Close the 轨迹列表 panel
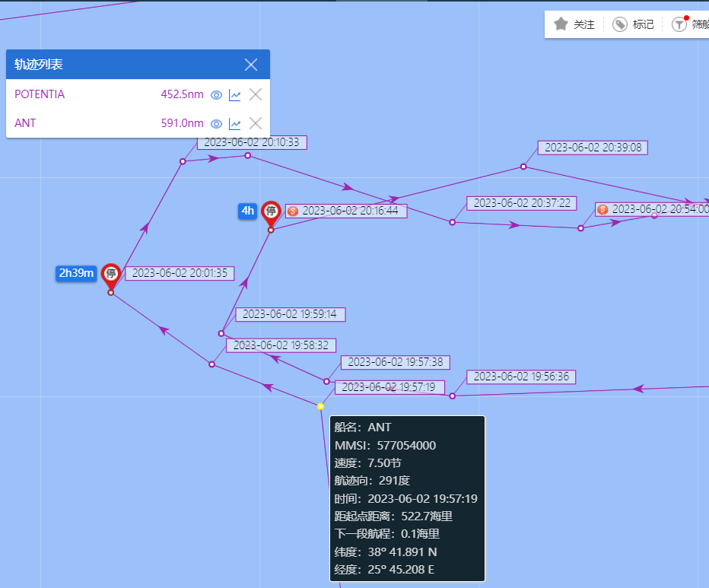The width and height of the screenshot is (709, 588). coord(251,65)
